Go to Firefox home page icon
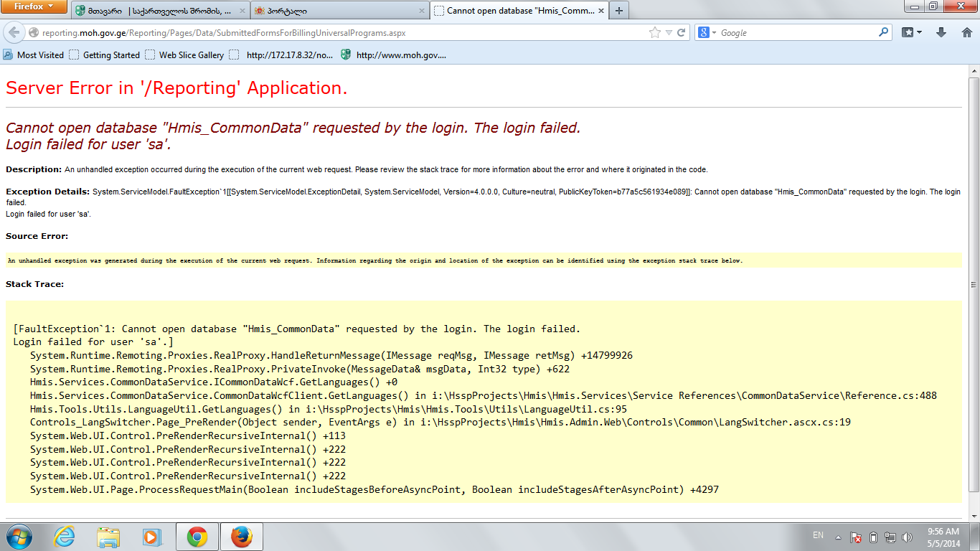 click(x=966, y=33)
